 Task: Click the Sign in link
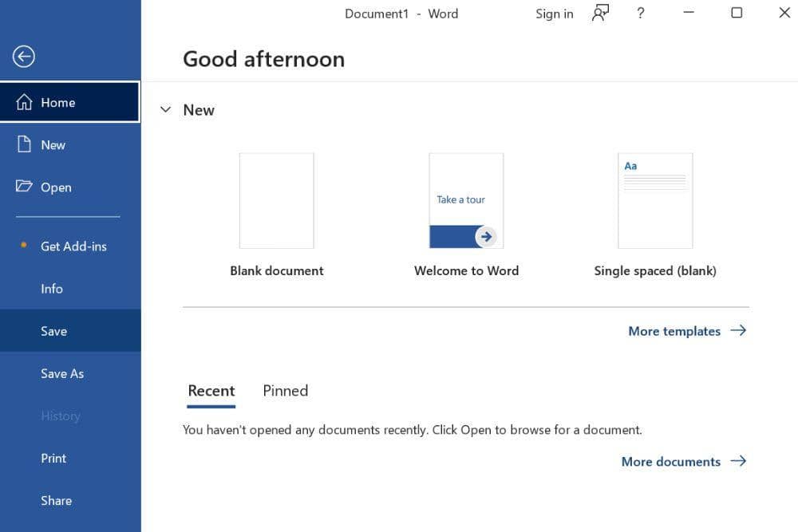coord(554,14)
